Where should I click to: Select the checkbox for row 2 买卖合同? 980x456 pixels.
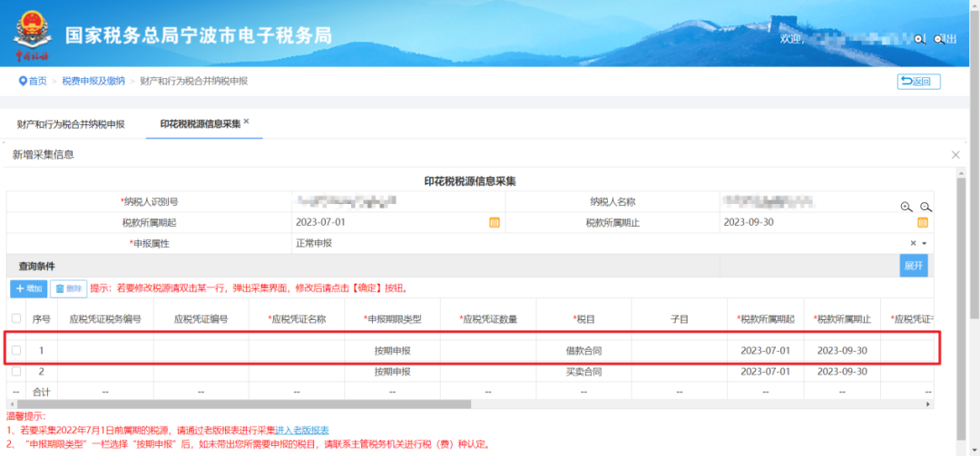pos(16,372)
